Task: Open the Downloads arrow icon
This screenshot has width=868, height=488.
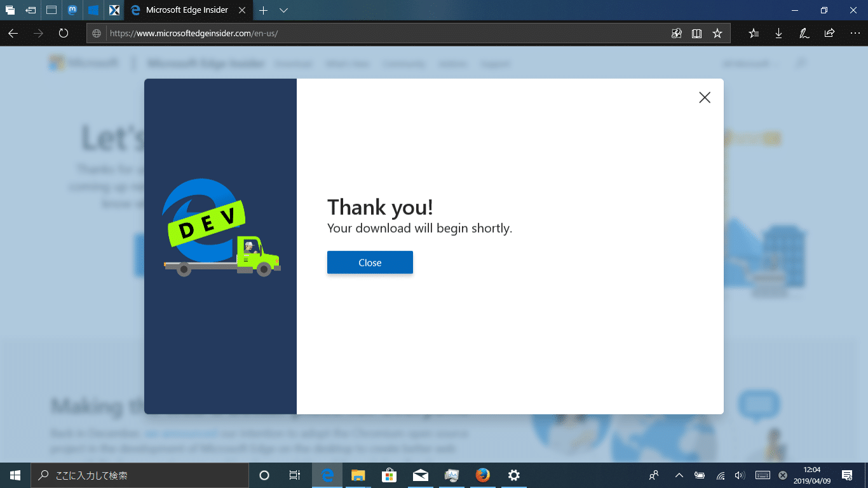Action: coord(779,34)
